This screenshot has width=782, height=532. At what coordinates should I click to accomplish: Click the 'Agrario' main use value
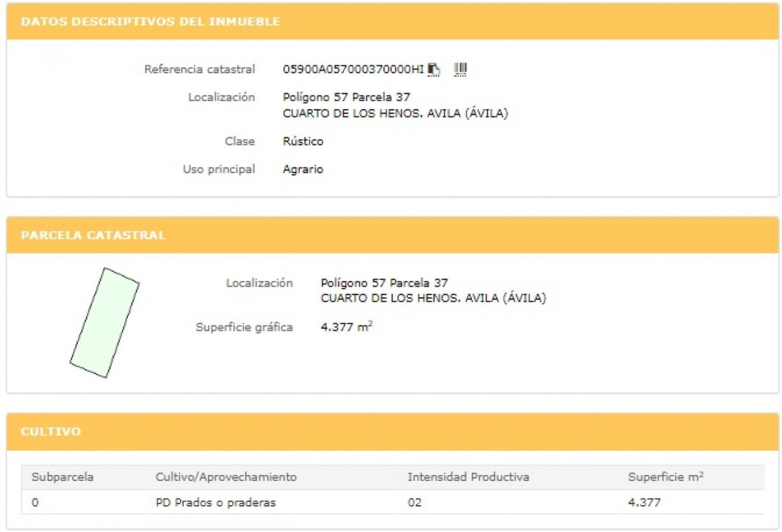(x=303, y=169)
